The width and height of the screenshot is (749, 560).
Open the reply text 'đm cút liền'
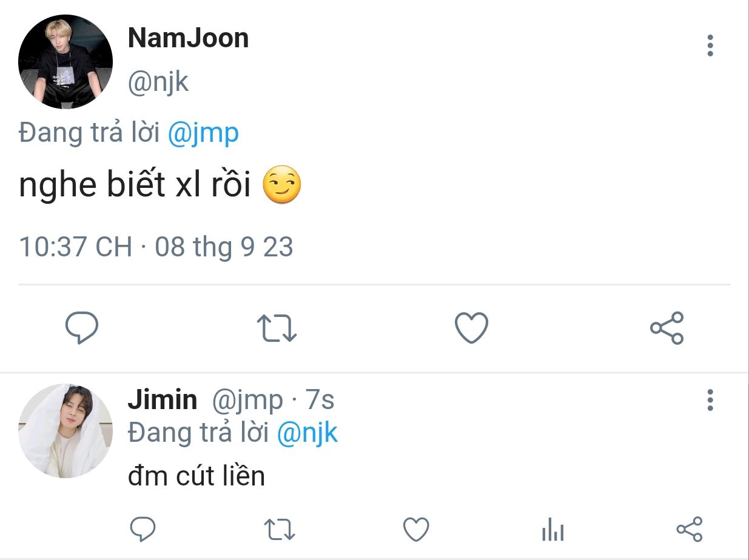pos(196,476)
